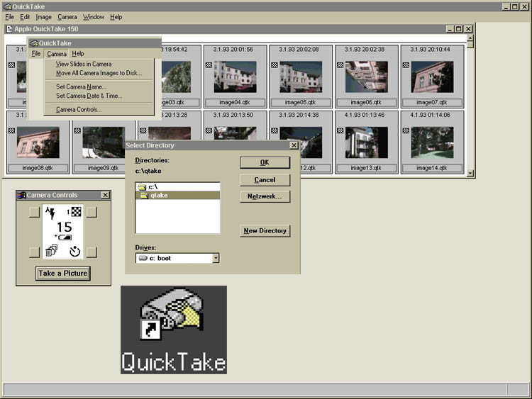The height and width of the screenshot is (399, 532).
Task: Open Camera menu in main menu bar
Action: [67, 17]
